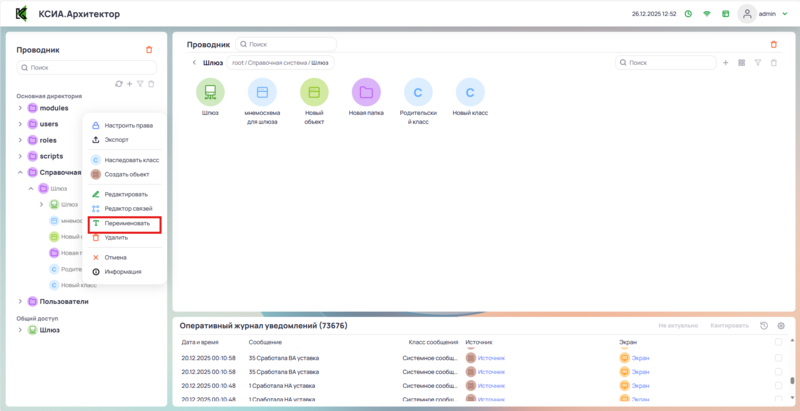
Task: Click the green Wi-Fi connection status icon
Action: (706, 14)
